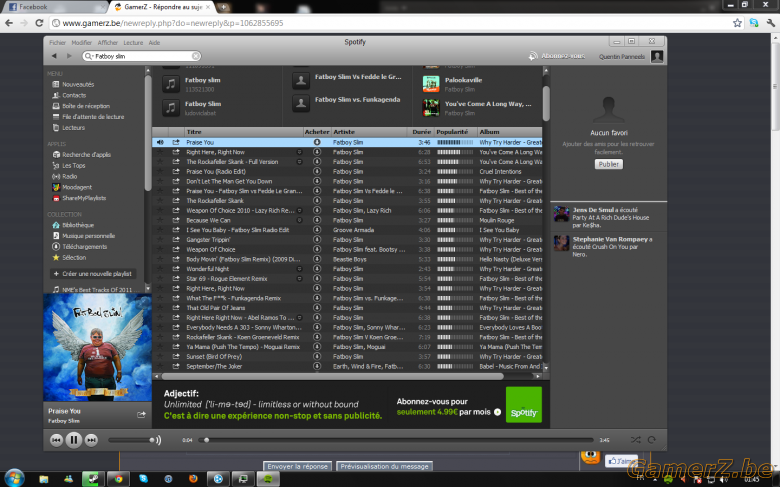Clear the Fatboy slim search field
Image resolution: width=780 pixels, height=487 pixels.
196,56
